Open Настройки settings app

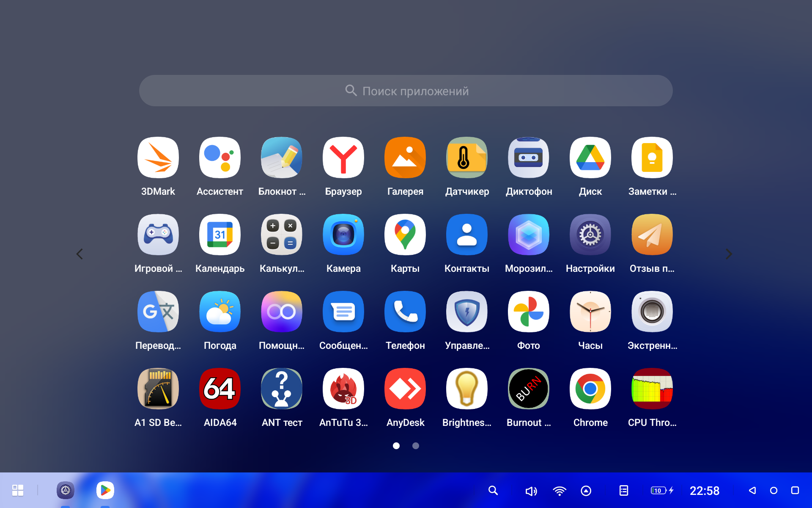pos(590,235)
